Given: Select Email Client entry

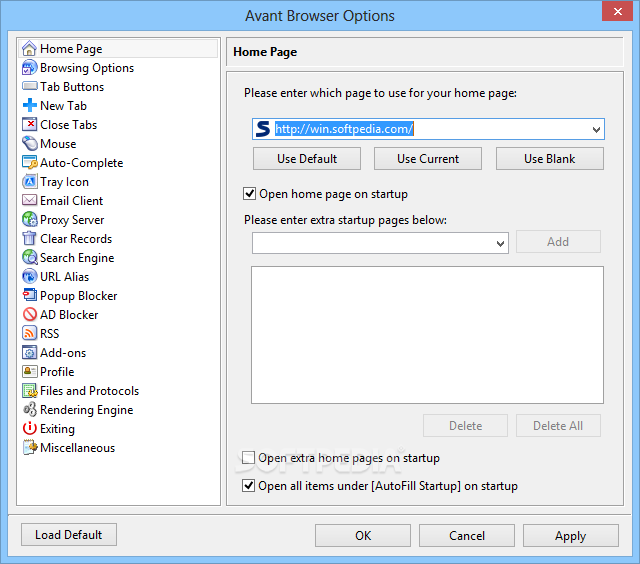Looking at the screenshot, I should click(71, 201).
